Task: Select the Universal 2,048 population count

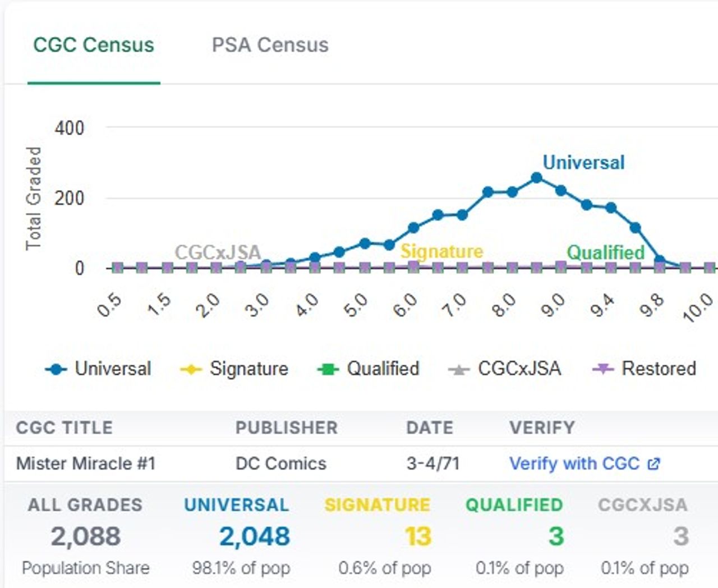Action: (x=254, y=536)
